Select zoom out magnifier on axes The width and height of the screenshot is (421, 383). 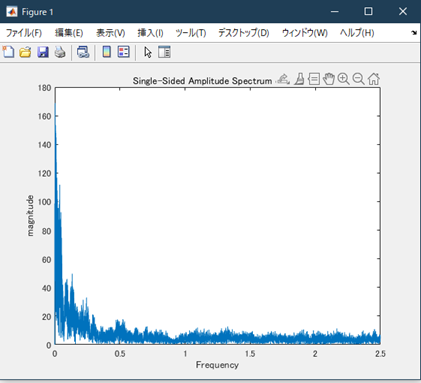pos(358,79)
